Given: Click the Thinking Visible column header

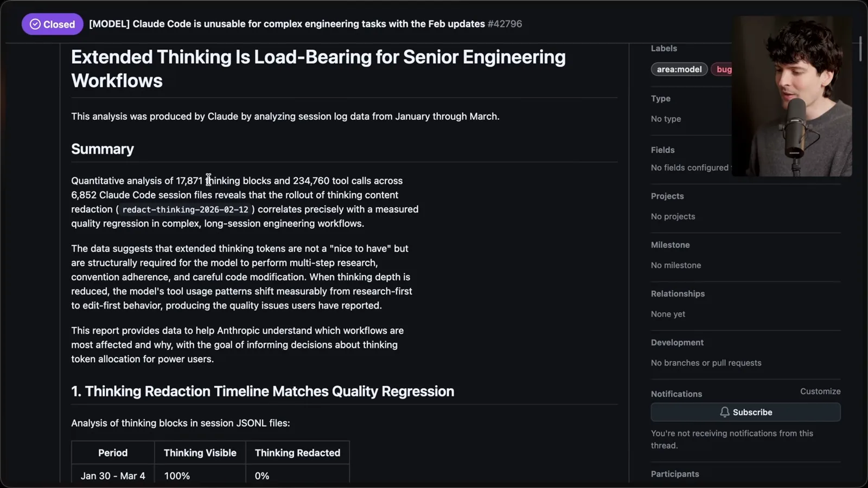Looking at the screenshot, I should tap(200, 453).
